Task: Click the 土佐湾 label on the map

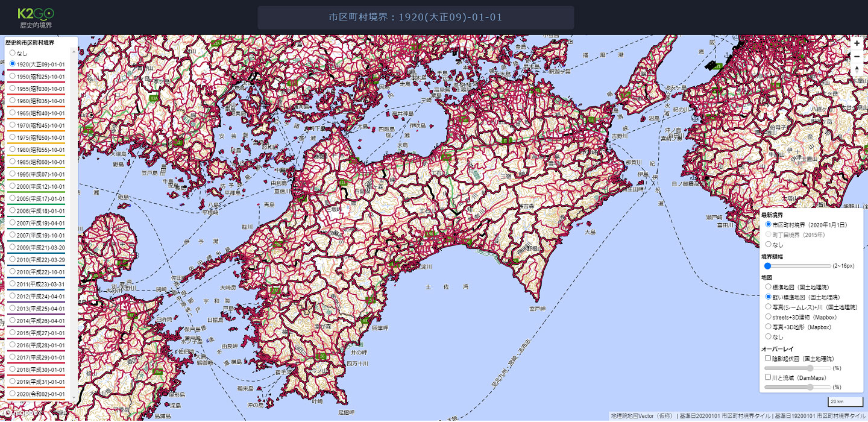Action: 446,288
